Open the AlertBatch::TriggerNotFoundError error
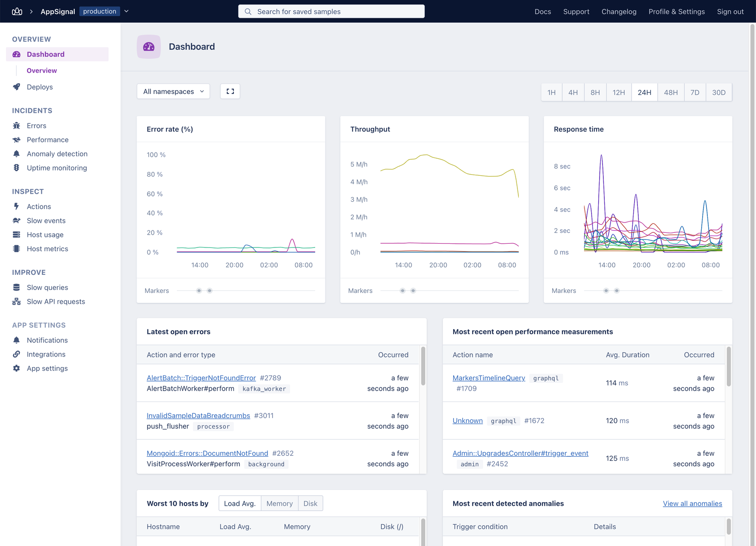The image size is (756, 546). [201, 378]
